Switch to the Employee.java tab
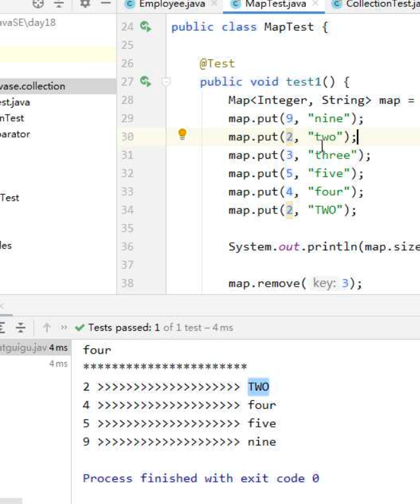Viewport: 420px width, 504px height. coord(172,4)
